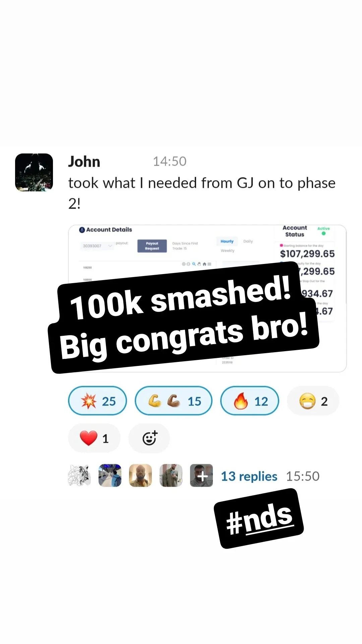This screenshot has height=644, width=362.
Task: Toggle the fire emoji reaction with 12
Action: click(x=250, y=401)
